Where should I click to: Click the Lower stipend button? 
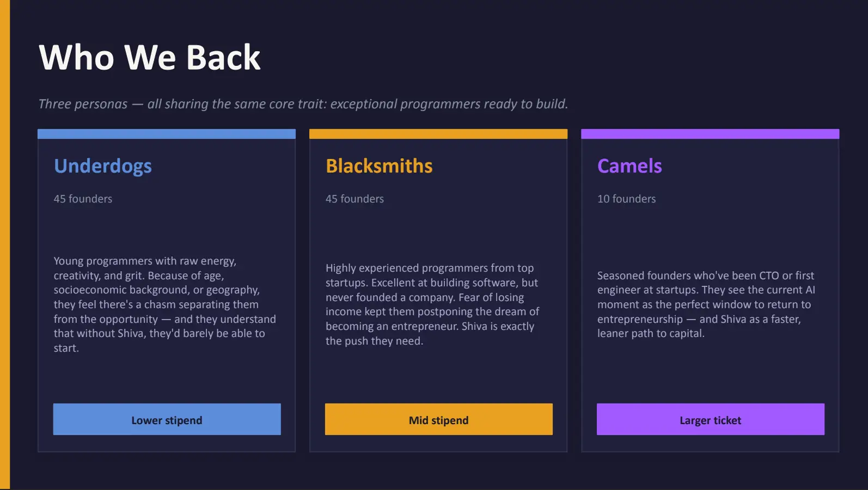pyautogui.click(x=167, y=420)
